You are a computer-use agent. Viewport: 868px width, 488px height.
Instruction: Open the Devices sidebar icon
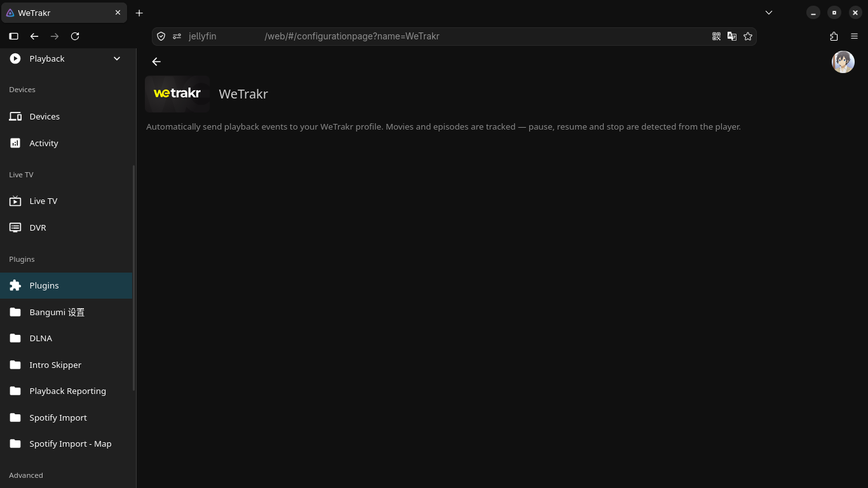click(15, 116)
